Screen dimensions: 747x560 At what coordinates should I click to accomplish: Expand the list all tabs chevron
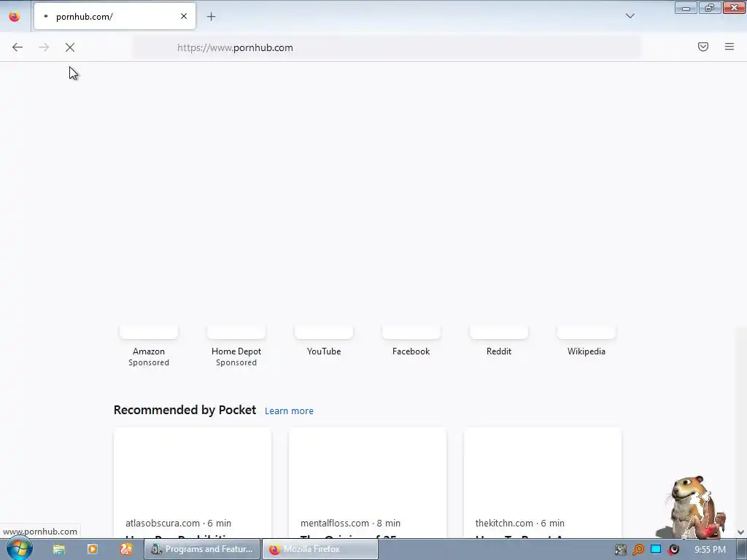pyautogui.click(x=630, y=16)
